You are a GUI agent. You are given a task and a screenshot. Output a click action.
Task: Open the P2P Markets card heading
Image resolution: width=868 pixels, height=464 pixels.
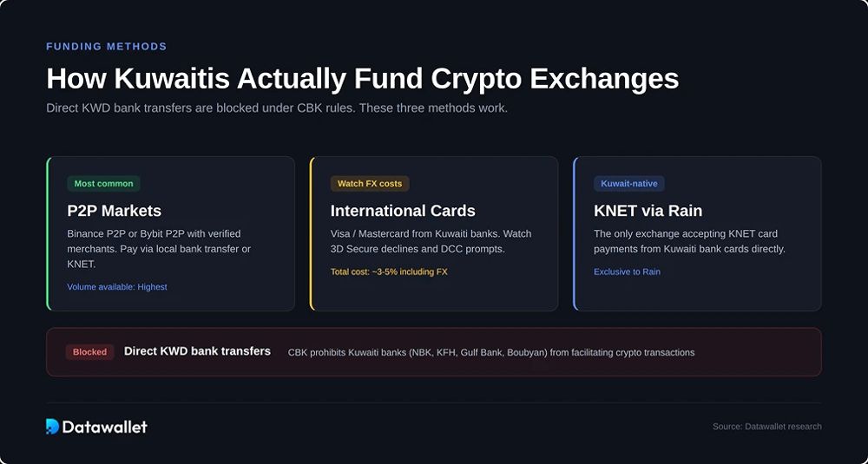(x=114, y=211)
